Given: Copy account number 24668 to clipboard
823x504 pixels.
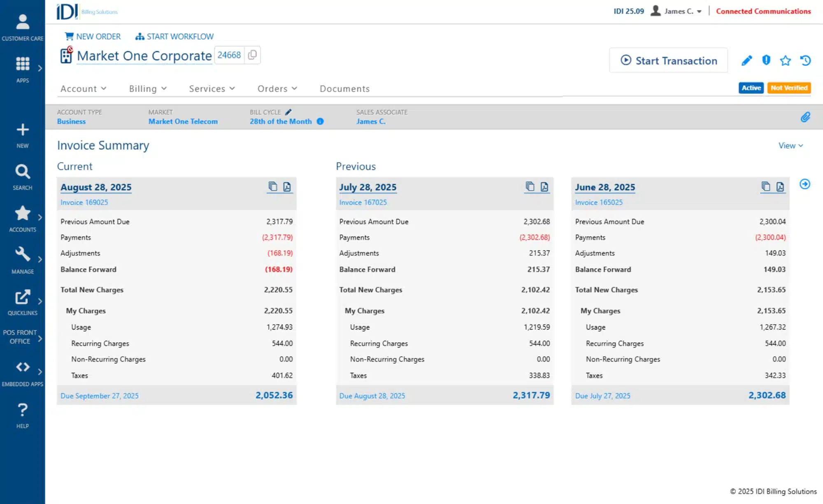Looking at the screenshot, I should [x=253, y=55].
